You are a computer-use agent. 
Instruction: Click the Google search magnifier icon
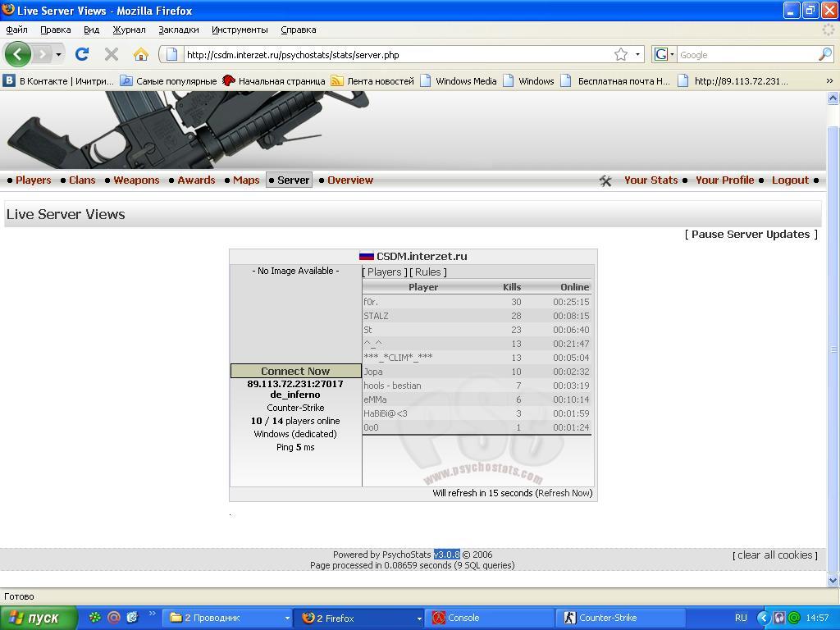point(825,54)
